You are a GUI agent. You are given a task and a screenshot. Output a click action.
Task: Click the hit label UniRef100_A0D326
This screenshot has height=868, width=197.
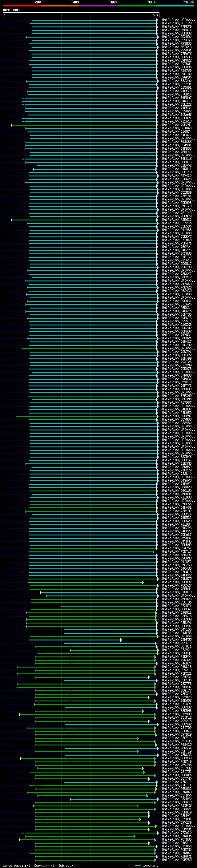point(177,287)
